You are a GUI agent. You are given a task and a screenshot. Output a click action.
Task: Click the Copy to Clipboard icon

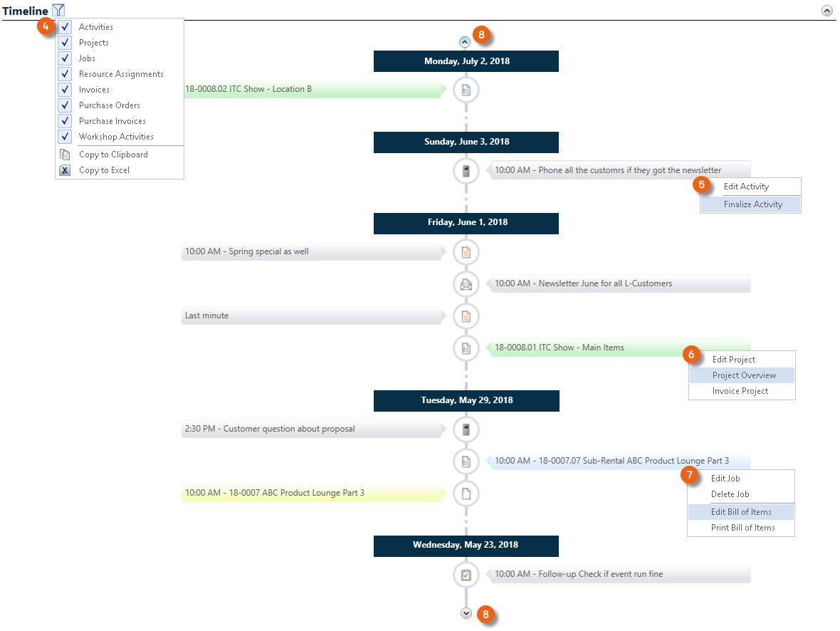click(x=65, y=155)
